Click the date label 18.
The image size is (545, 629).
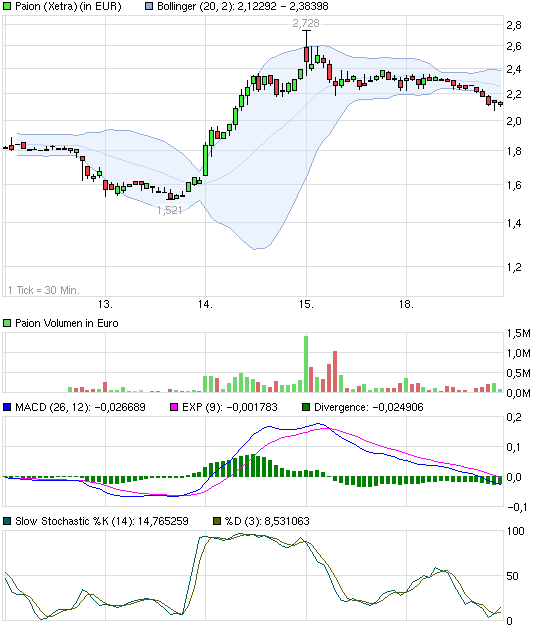pyautogui.click(x=406, y=304)
